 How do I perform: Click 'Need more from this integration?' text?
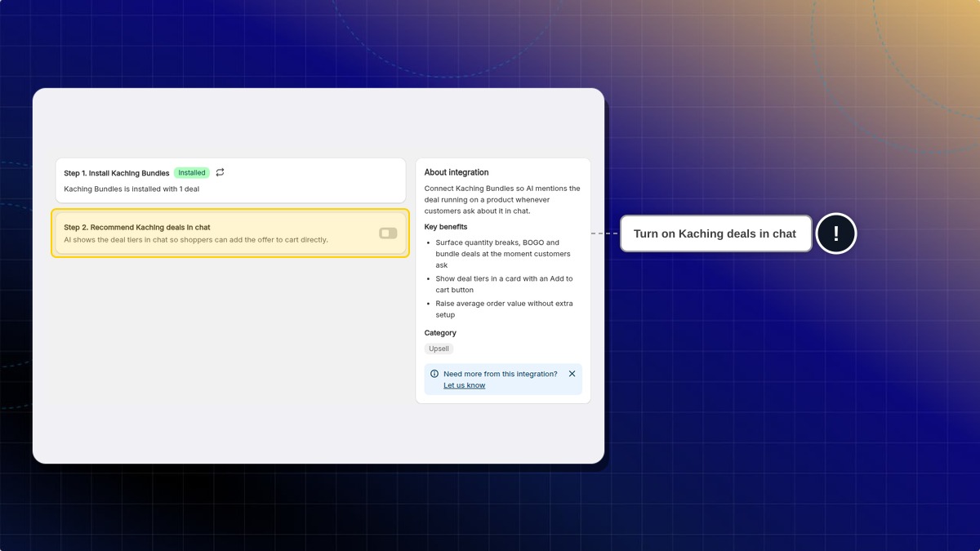(501, 374)
